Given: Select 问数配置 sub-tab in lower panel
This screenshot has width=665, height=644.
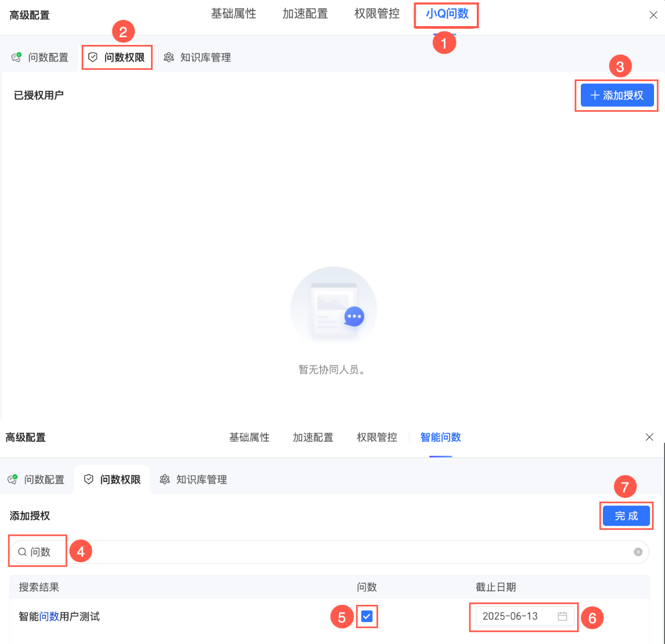Looking at the screenshot, I should (x=36, y=480).
